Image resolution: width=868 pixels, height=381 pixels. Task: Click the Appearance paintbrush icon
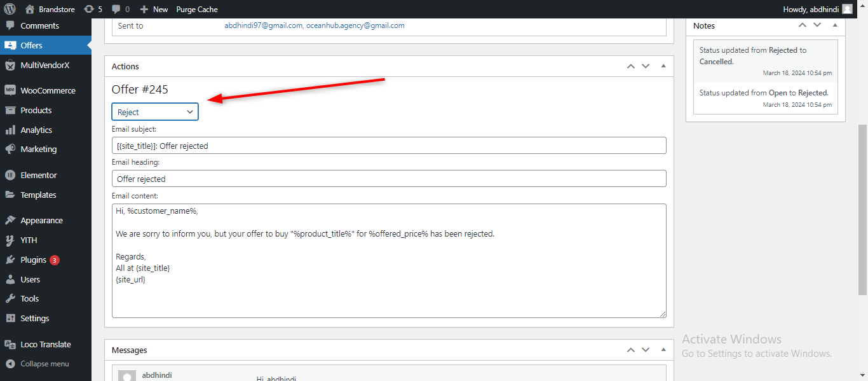tap(10, 220)
